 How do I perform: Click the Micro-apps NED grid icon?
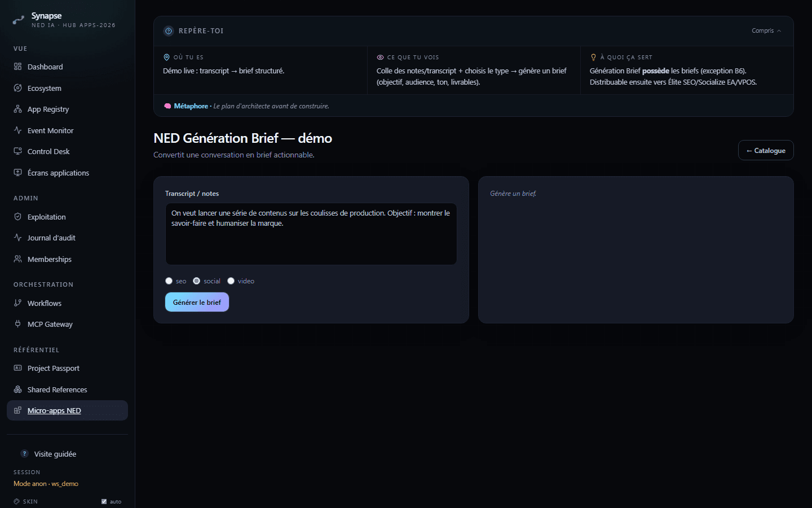pos(17,410)
